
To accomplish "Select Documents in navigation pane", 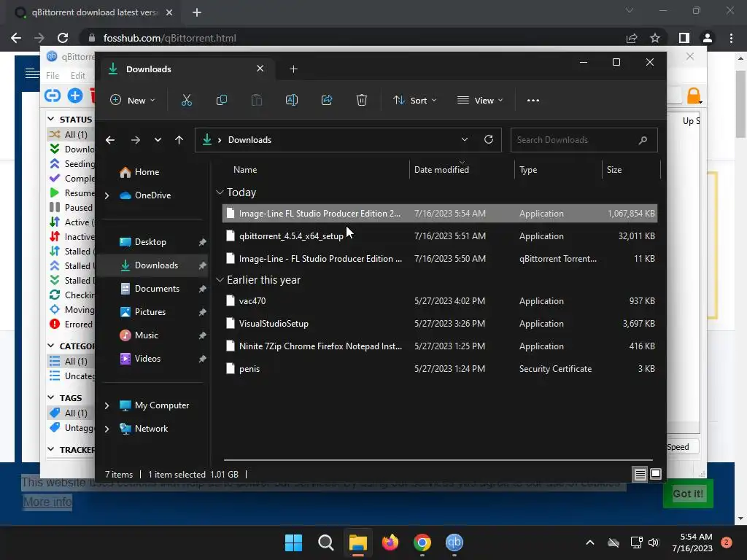I will click(x=156, y=289).
